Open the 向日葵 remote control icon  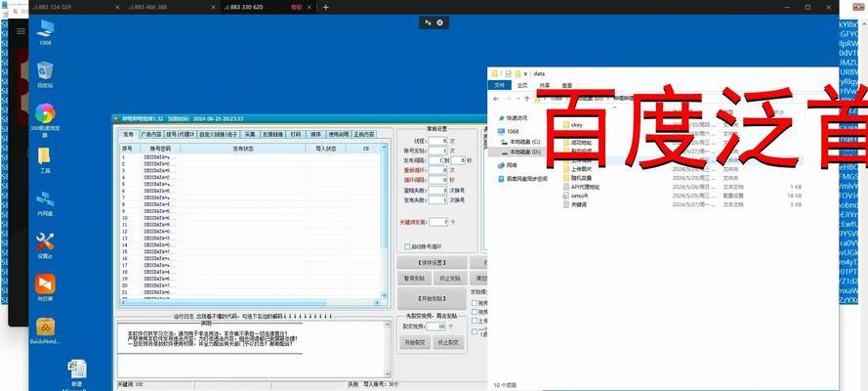(45, 287)
